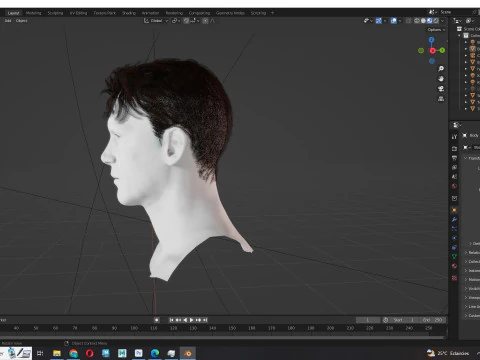The image size is (480, 360).
Task: Open Microsoft Edge from the taskbar
Action: click(x=155, y=353)
